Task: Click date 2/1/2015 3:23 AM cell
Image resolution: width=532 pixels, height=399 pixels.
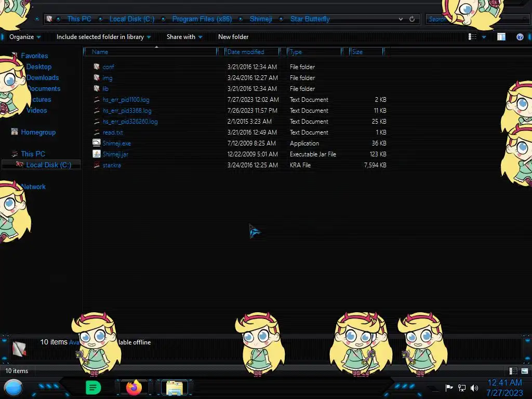Action: tap(249, 122)
